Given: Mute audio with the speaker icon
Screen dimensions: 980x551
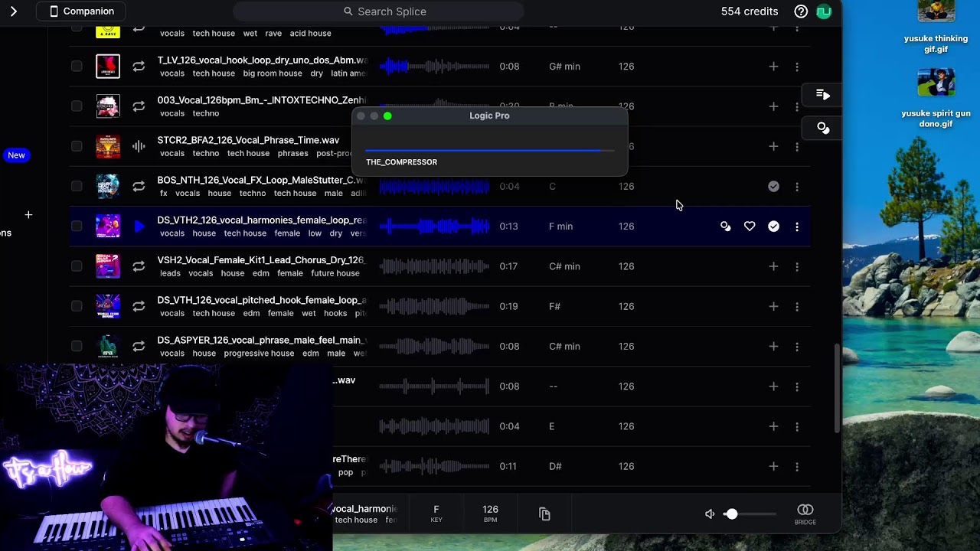Looking at the screenshot, I should click(710, 514).
